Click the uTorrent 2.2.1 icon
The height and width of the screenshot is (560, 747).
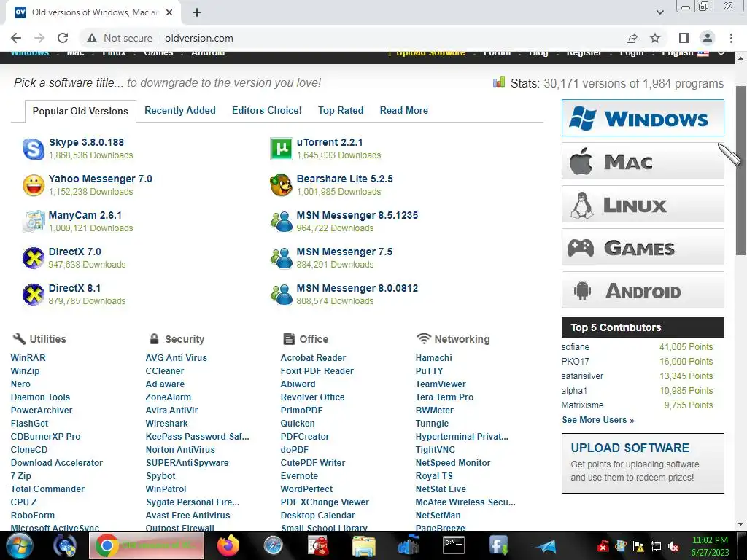281,149
